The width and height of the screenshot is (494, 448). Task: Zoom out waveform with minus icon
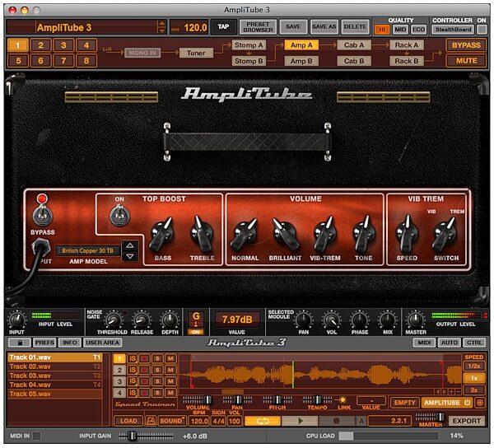[458, 392]
